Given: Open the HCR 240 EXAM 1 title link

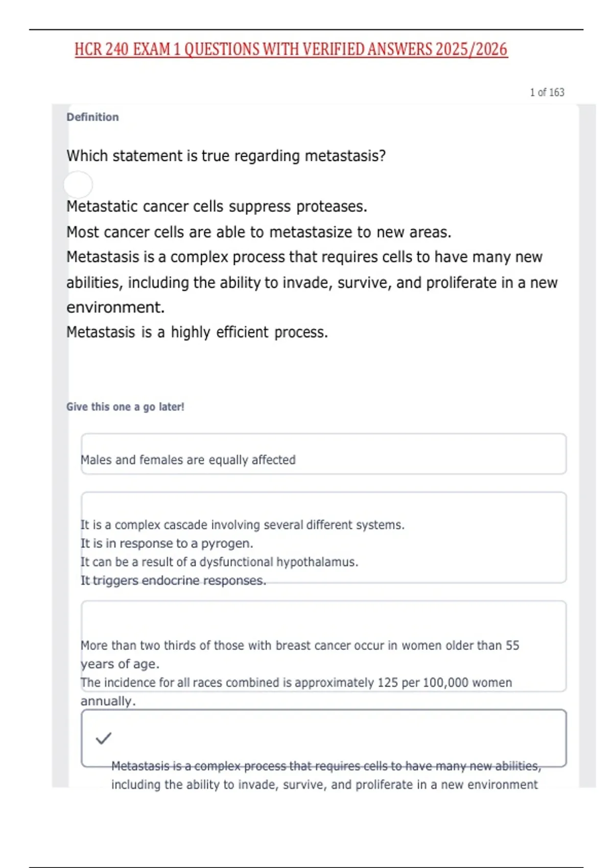Looking at the screenshot, I should (291, 50).
